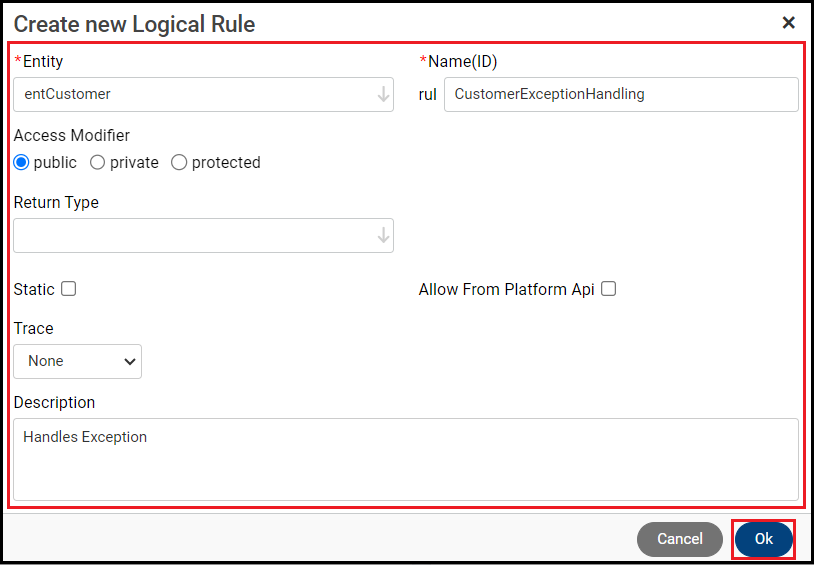Close the Create new Logical Rule dialog
The image size is (814, 565).
[x=788, y=23]
